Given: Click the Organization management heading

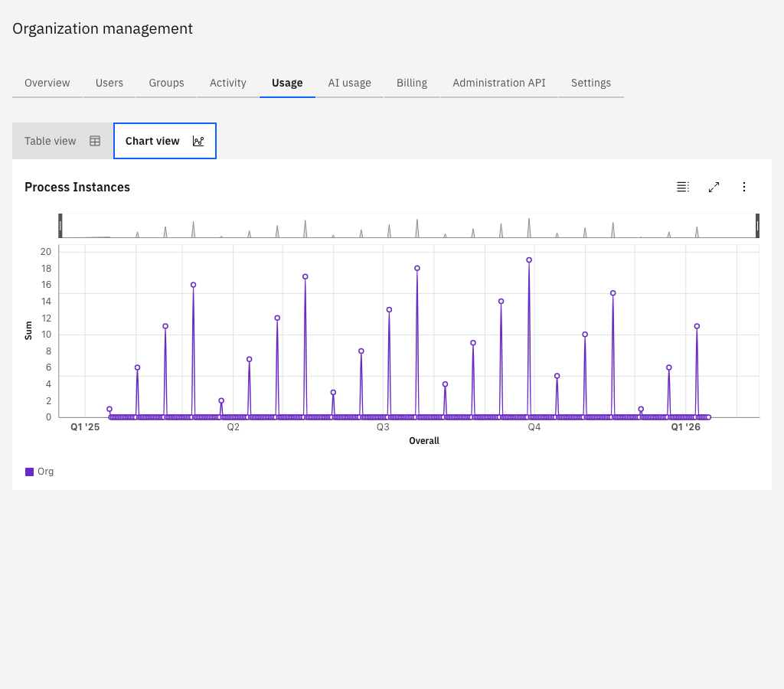Looking at the screenshot, I should click(x=103, y=28).
